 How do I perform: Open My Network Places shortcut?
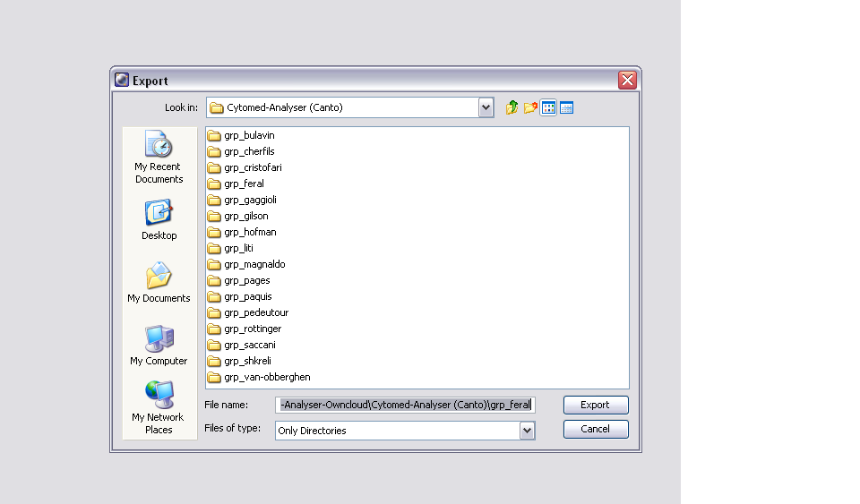point(159,407)
